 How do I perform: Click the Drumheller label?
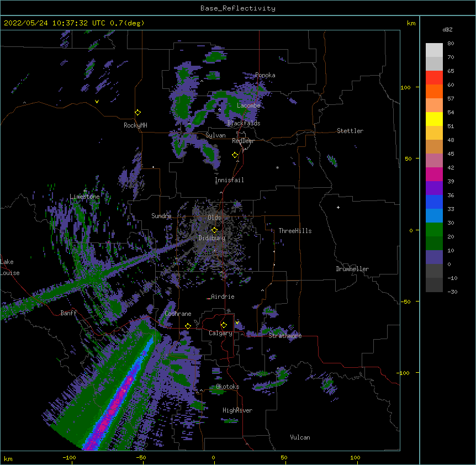(352, 269)
